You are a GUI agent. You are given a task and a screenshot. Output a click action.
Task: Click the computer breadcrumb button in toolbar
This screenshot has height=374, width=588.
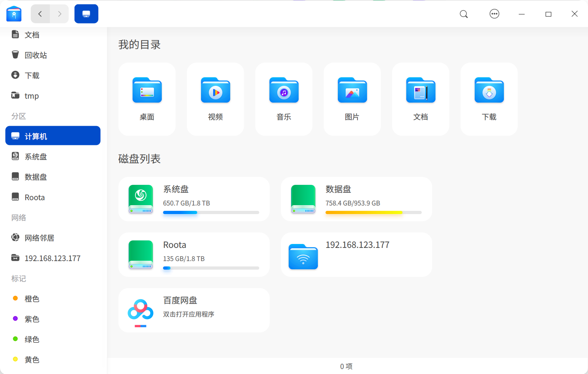(86, 14)
